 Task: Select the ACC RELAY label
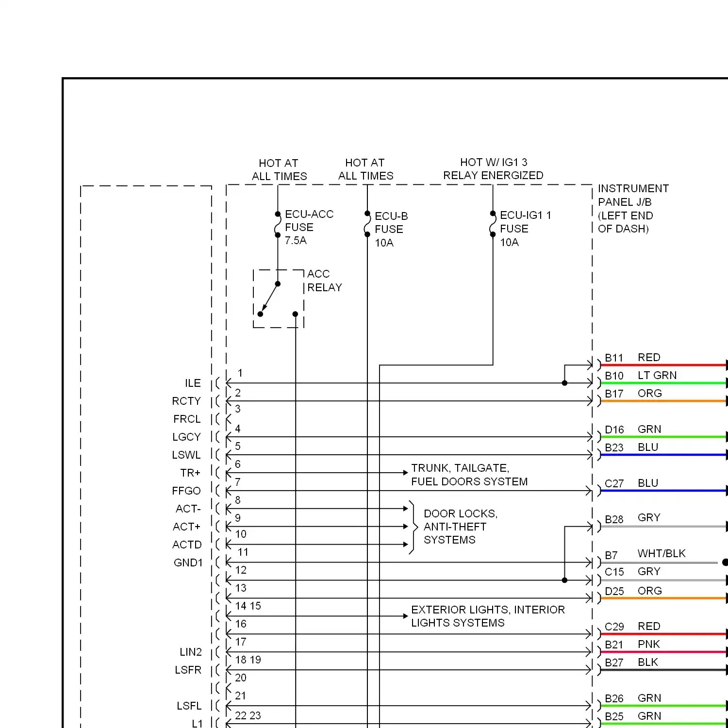[x=324, y=281]
